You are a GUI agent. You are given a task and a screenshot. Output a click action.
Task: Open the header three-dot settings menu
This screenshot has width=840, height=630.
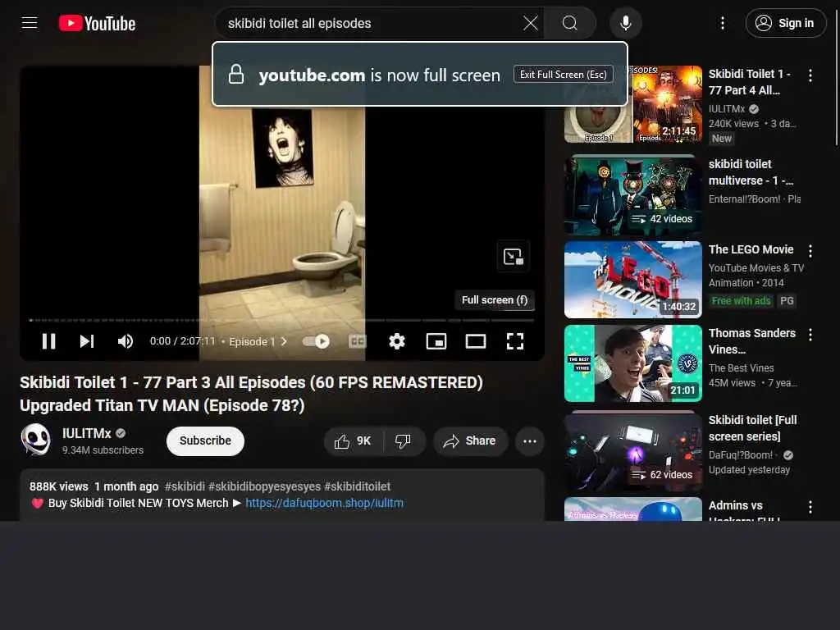coord(723,23)
